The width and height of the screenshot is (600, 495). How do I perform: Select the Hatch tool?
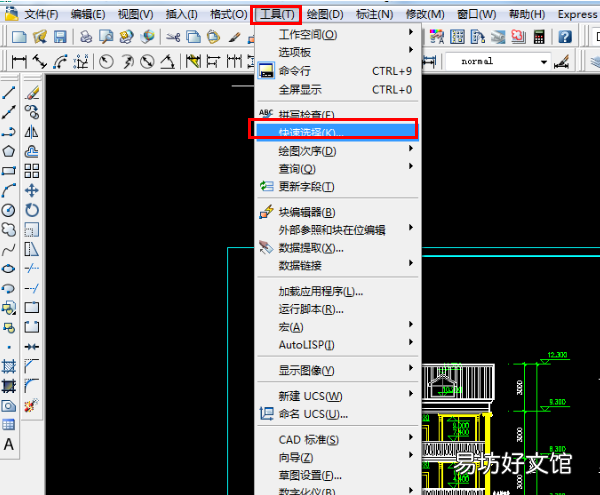click(8, 366)
